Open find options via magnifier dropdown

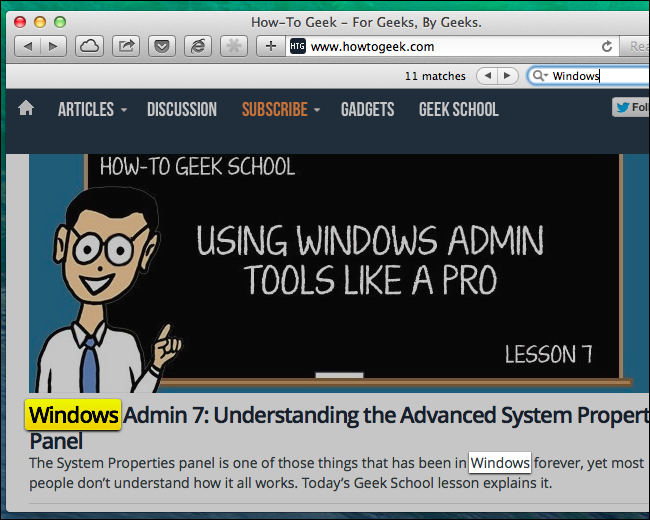pos(540,76)
